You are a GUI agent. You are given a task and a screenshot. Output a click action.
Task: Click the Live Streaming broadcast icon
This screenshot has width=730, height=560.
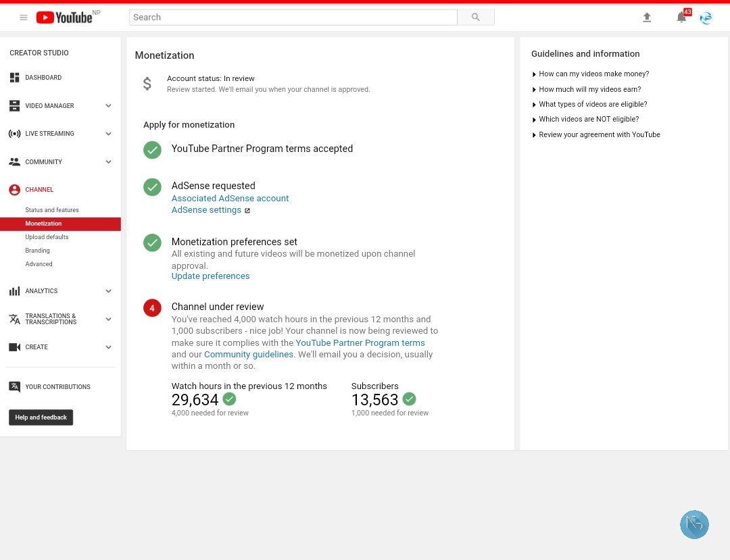coord(14,134)
